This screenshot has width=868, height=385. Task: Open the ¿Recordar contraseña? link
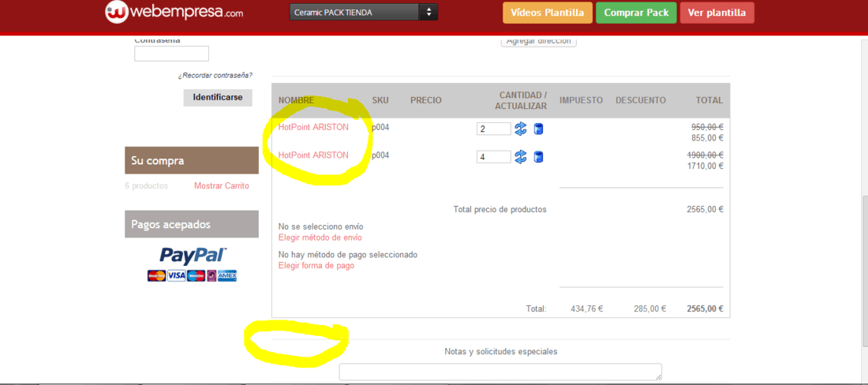click(215, 75)
